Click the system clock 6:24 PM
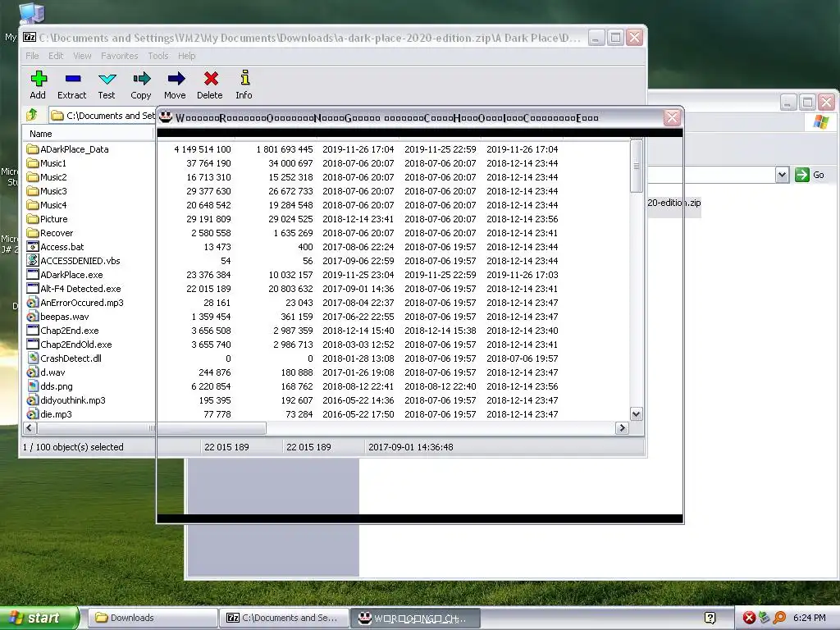Viewport: 840px width, 630px height. [809, 618]
